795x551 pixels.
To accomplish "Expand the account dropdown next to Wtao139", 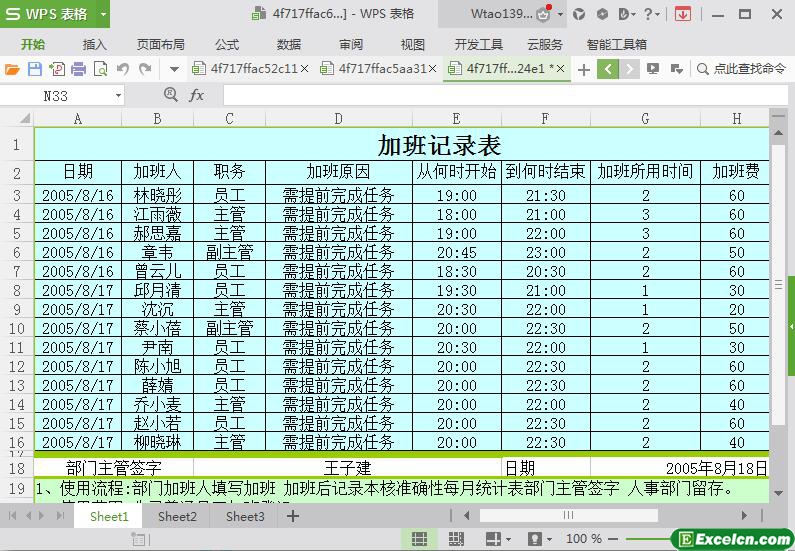I will (560, 14).
